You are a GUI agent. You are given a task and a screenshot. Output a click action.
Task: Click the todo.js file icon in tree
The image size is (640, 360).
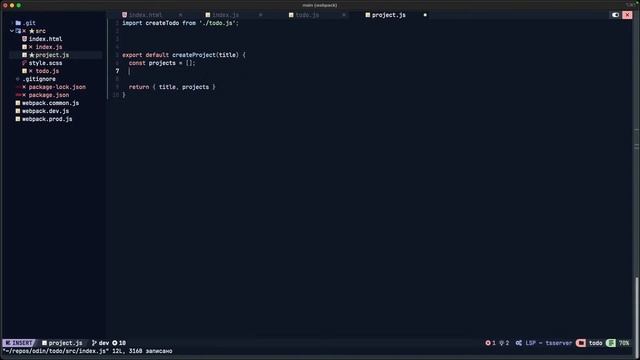click(x=24, y=71)
